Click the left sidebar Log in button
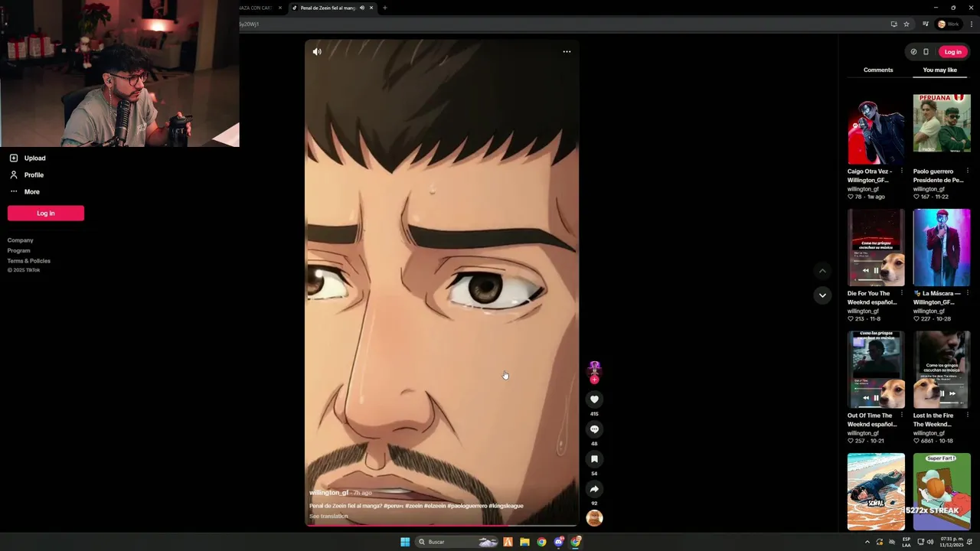 point(46,214)
